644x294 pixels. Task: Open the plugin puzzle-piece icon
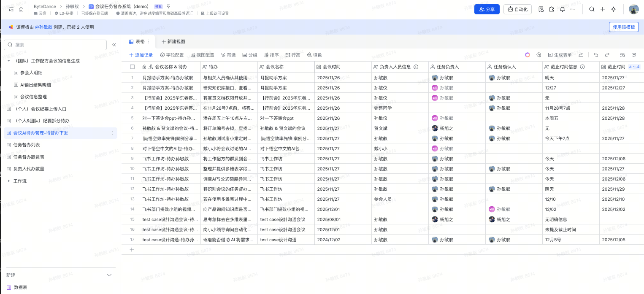tap(552, 9)
